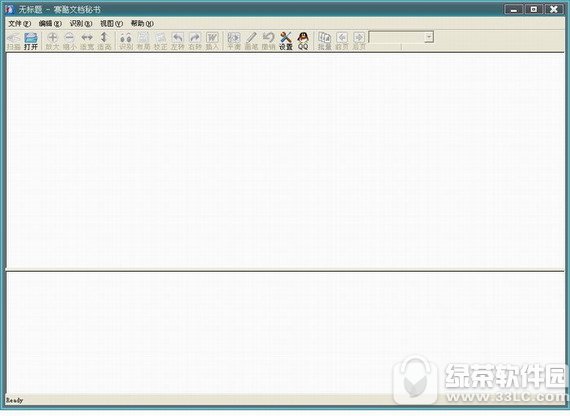The image size is (570, 416).
Task: Close the window
Action: tap(554, 9)
